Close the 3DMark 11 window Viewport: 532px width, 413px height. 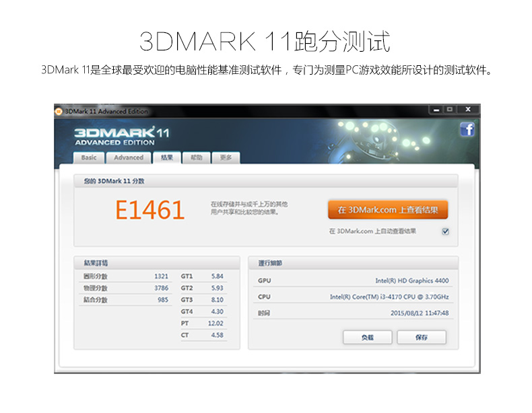click(x=468, y=110)
